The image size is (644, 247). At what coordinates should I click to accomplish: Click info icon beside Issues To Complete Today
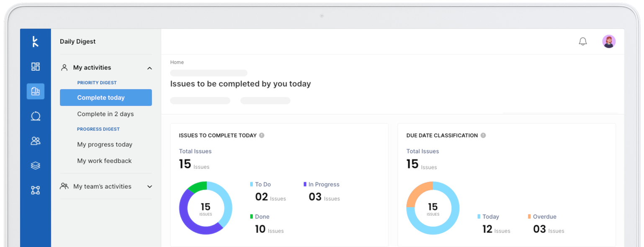[262, 135]
